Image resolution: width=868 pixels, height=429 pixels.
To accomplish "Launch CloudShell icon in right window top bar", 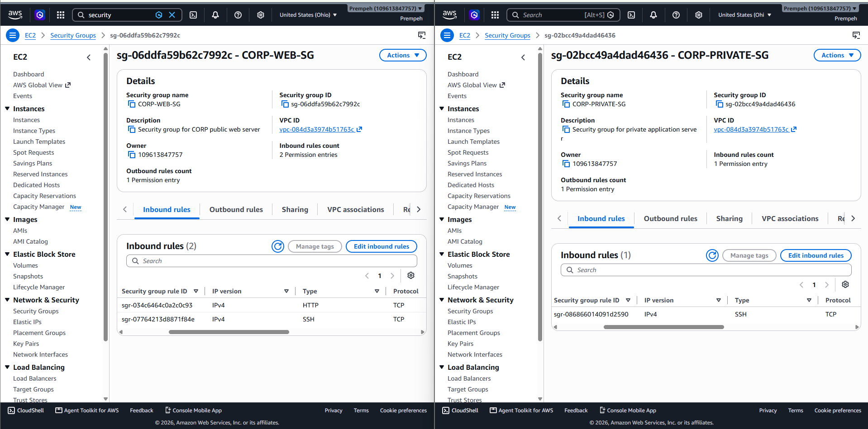I will (631, 15).
